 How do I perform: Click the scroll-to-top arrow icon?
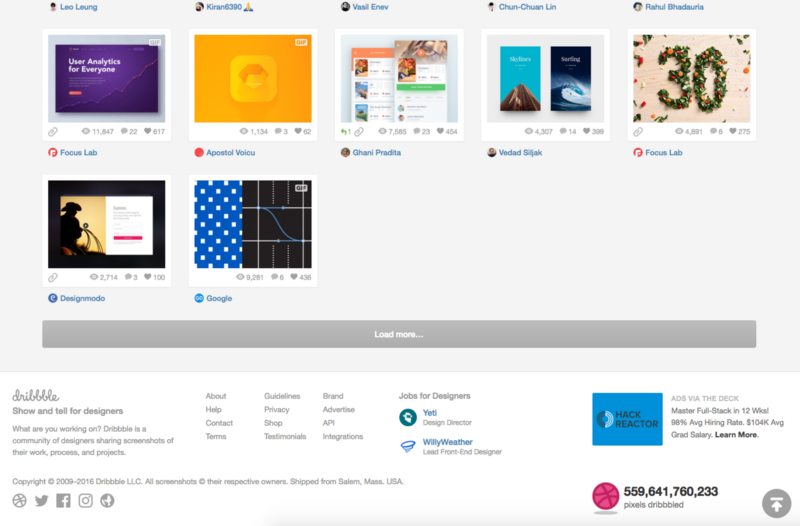[x=776, y=503]
